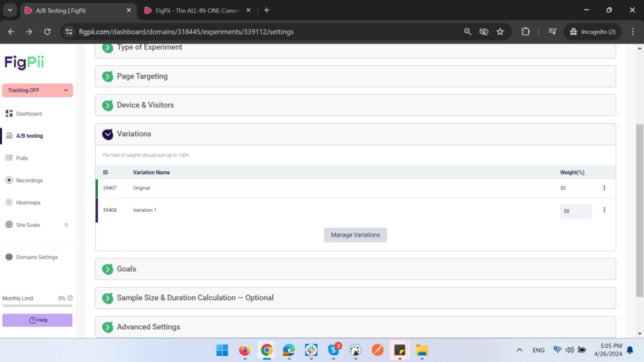Click the FigPii logo
Viewport: 644px width, 362px height.
point(25,62)
